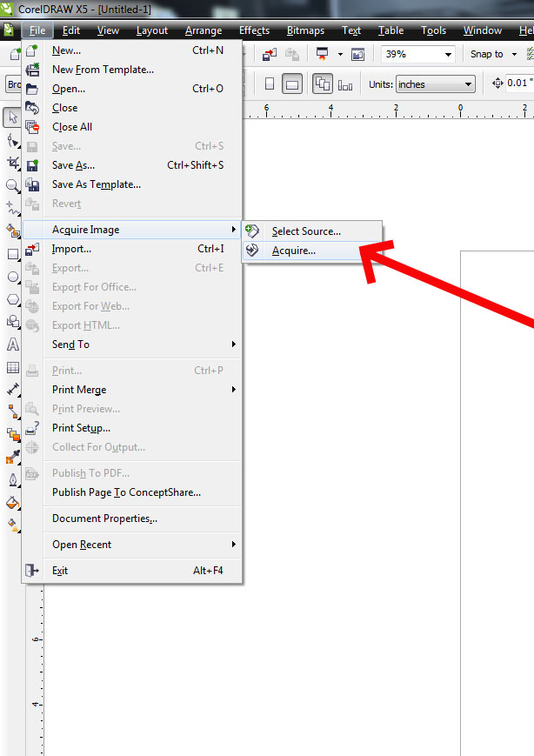Choose Open... from File menu
Viewport: 534px width, 756px height.
[132, 89]
